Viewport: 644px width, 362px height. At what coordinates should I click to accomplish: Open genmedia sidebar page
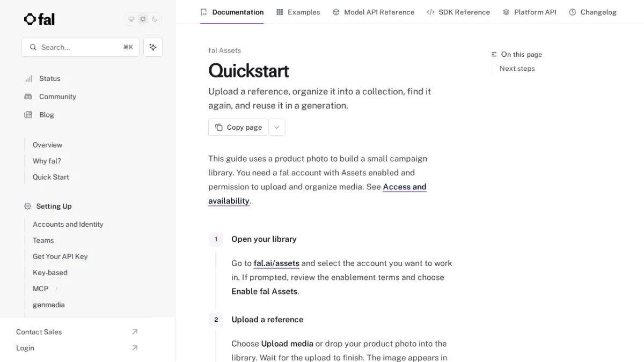[48, 305]
